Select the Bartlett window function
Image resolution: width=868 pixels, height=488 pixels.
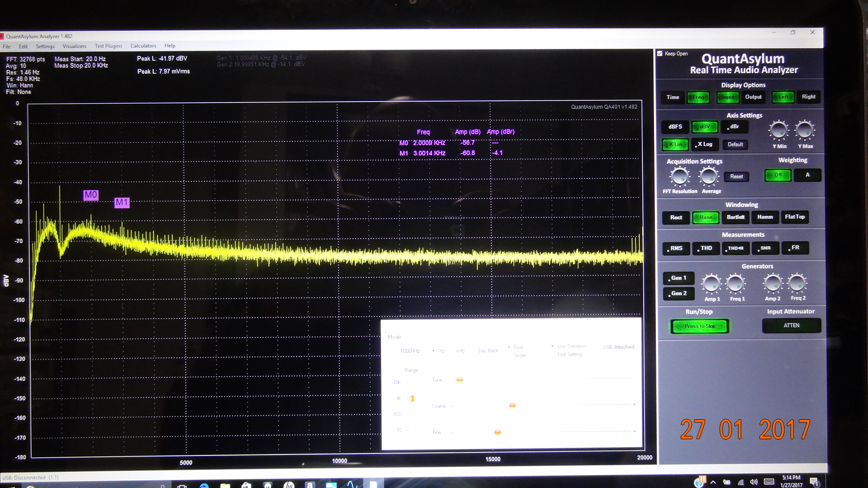[x=736, y=217]
